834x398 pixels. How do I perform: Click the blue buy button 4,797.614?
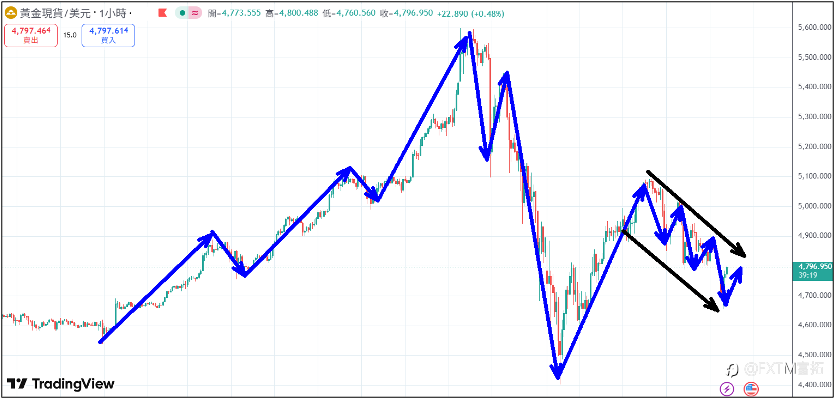108,36
